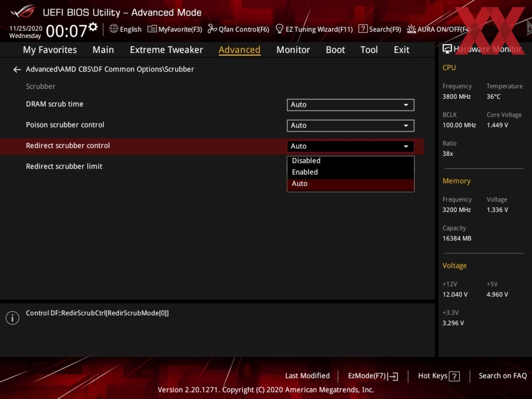The image size is (532, 399).
Task: Open the DRAM scrub time dropdown
Action: coord(350,105)
